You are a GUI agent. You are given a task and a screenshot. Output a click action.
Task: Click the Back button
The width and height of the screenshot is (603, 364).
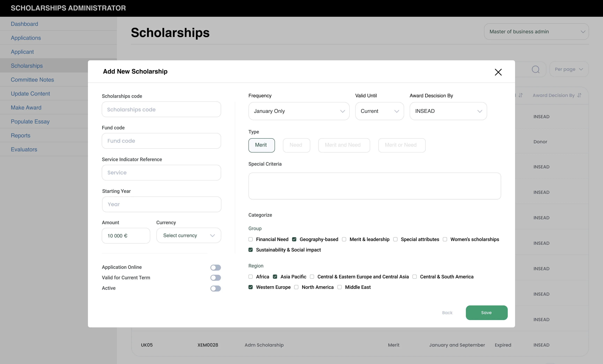(447, 313)
